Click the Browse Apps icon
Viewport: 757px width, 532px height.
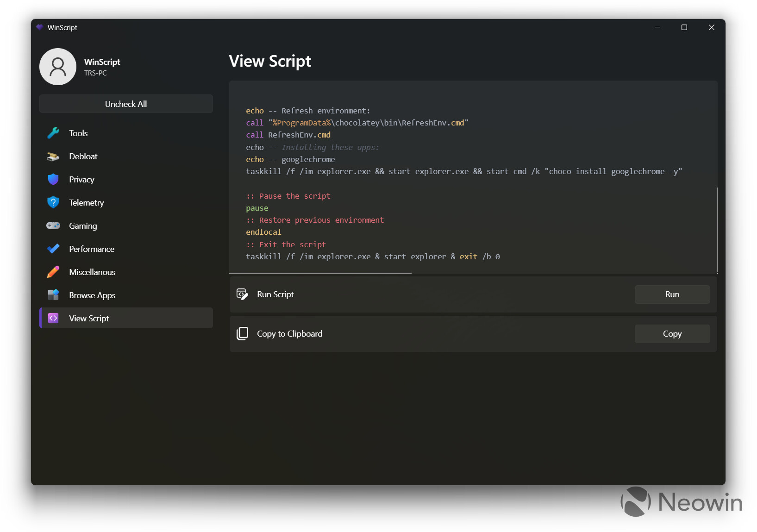click(53, 295)
